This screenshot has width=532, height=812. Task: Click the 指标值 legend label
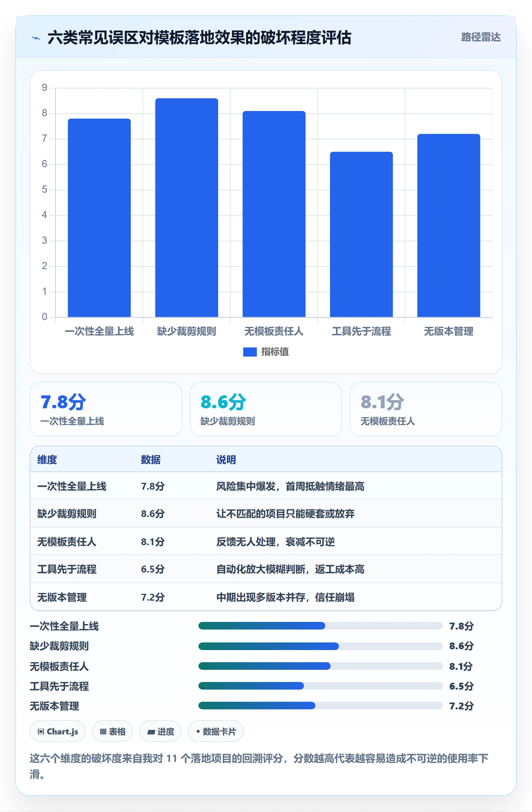coord(275,352)
